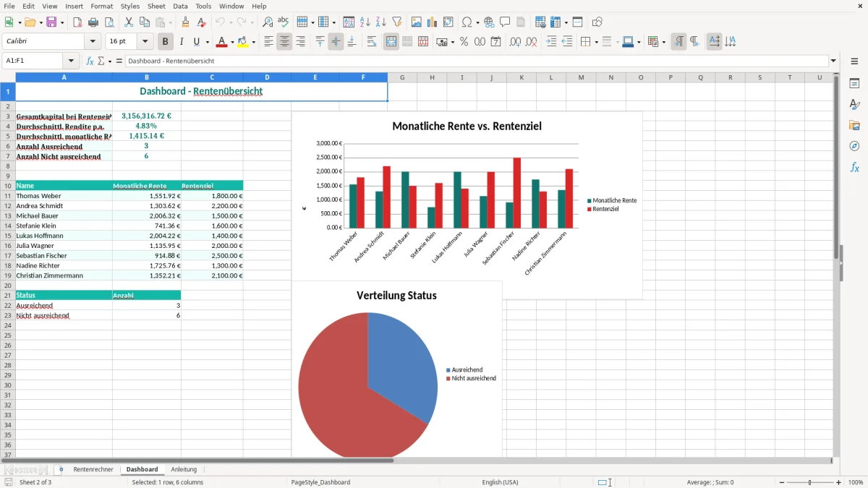Image resolution: width=868 pixels, height=488 pixels.
Task: Click the column G header
Action: [402, 77]
